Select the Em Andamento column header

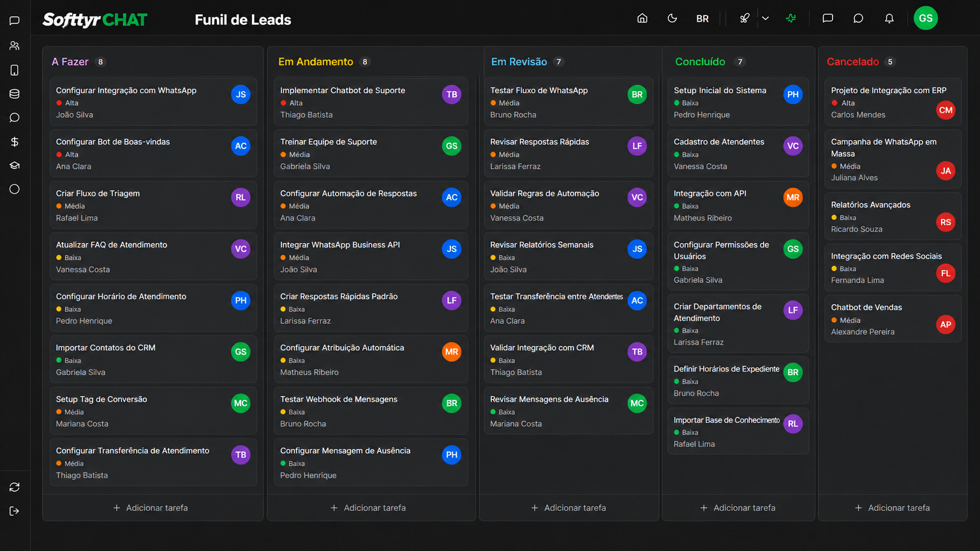(316, 62)
